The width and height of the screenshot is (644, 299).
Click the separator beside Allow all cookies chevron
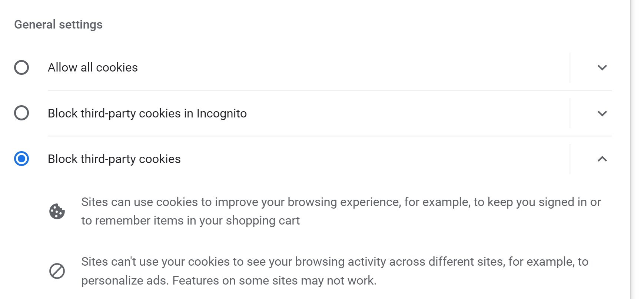tap(570, 67)
